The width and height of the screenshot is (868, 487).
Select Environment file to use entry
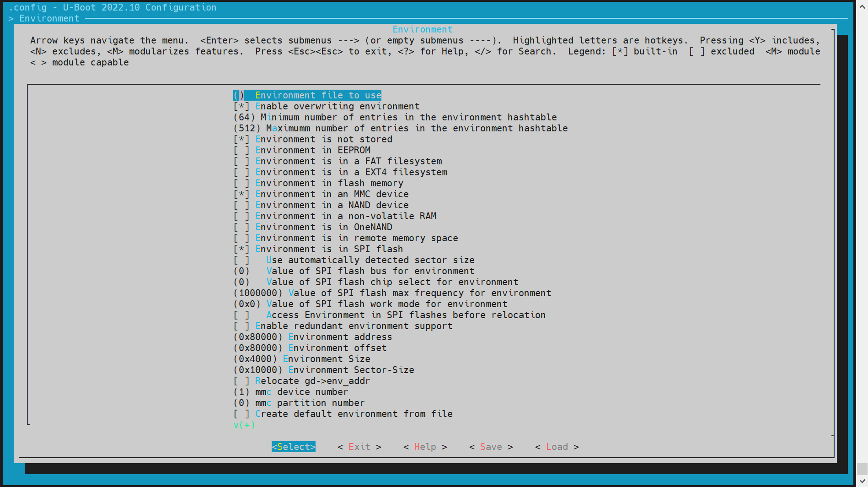(x=318, y=95)
